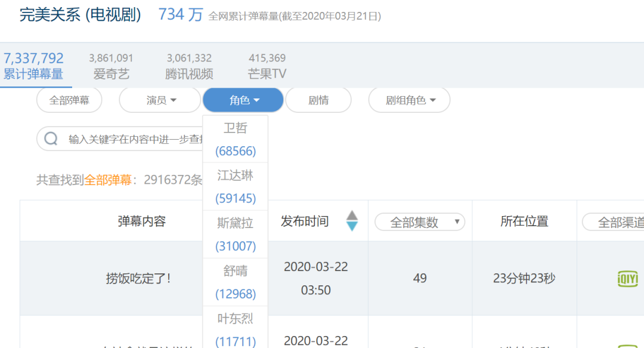Sort ascending with the grey up arrow
This screenshot has width=644, height=348.
tap(352, 215)
